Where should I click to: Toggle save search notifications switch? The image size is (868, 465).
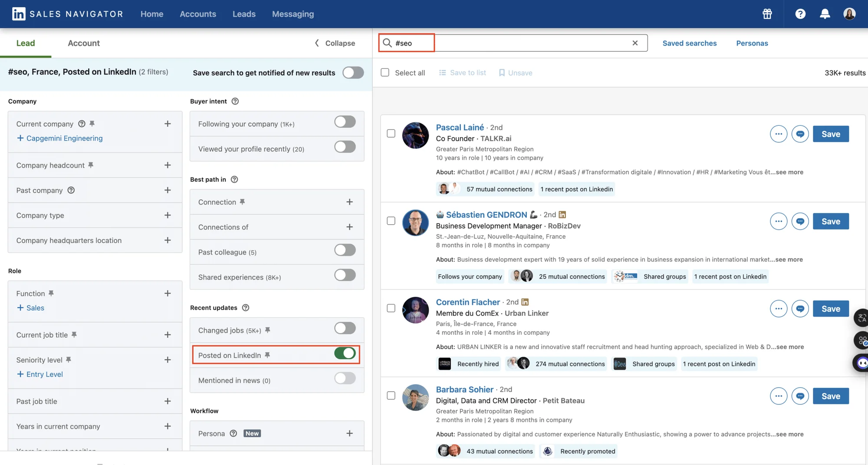353,72
